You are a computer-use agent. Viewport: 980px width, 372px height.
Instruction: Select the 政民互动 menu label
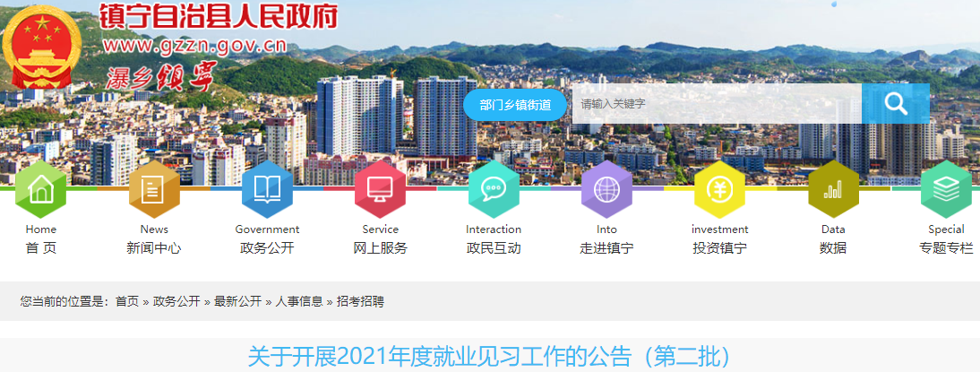(494, 248)
